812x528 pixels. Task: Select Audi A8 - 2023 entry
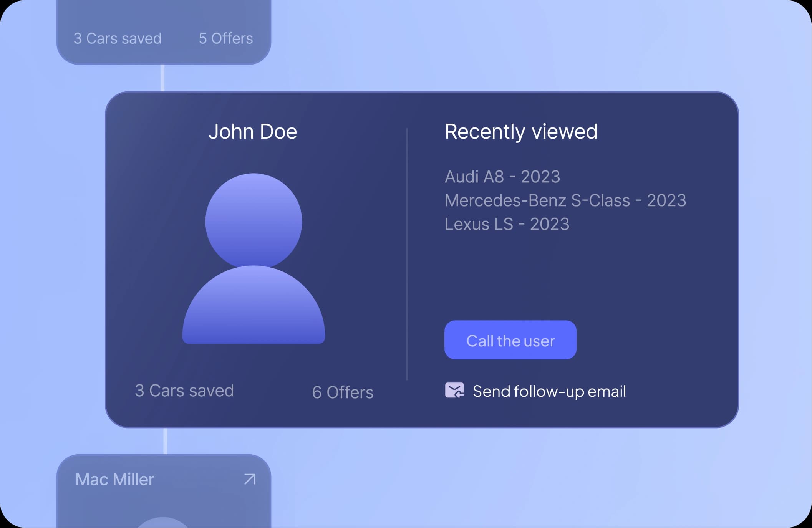coord(502,177)
